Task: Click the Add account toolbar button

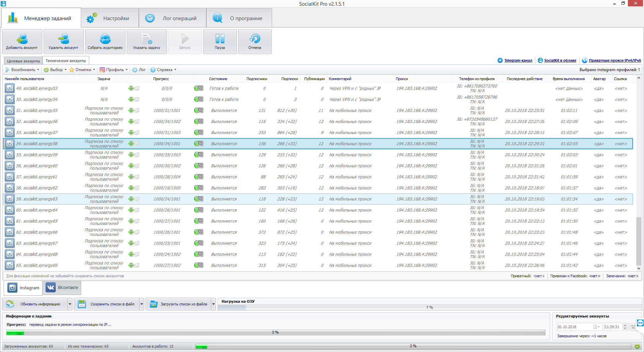Action: (x=22, y=42)
